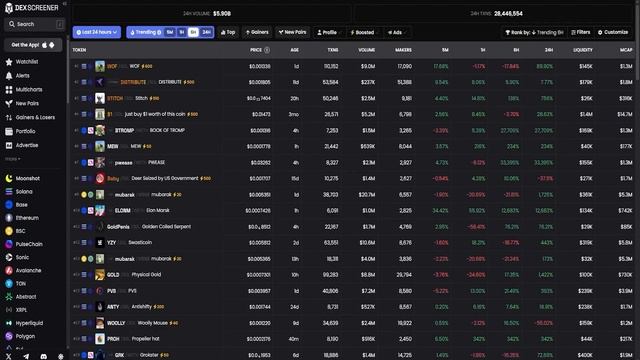
Task: Open WOF token row thumbnail
Action: click(100, 66)
